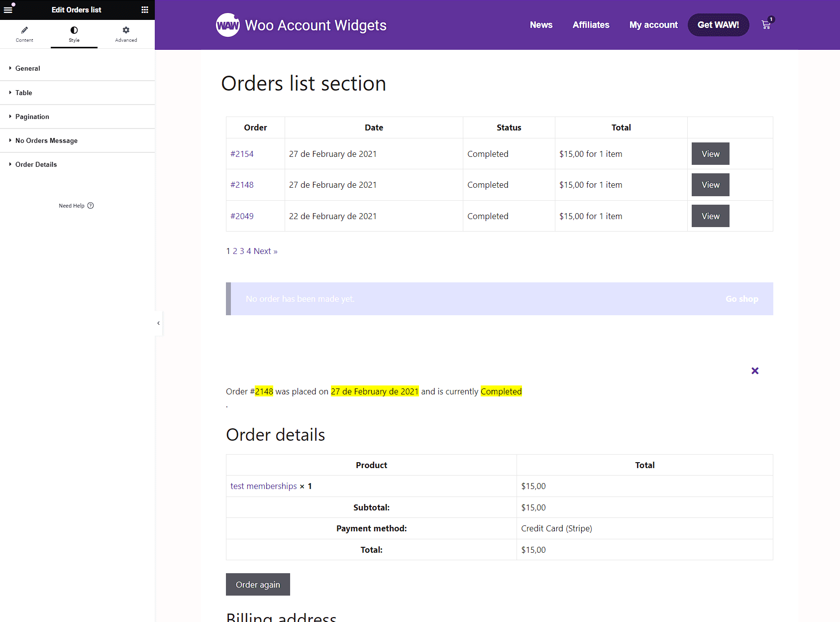The height and width of the screenshot is (622, 840).
Task: Switch to the Content tab
Action: coord(24,34)
